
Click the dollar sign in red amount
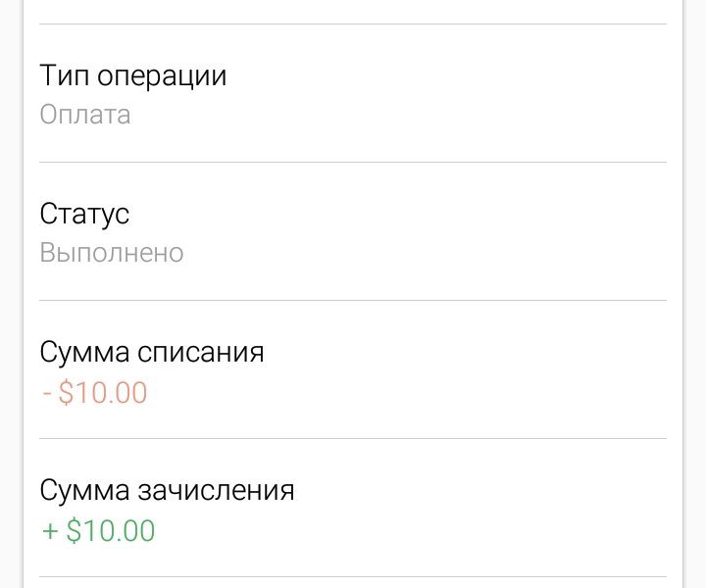tap(66, 392)
